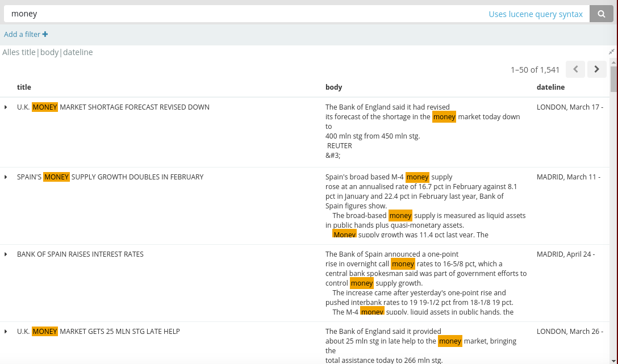
Task: Click the vertical scrollbar thumb
Action: click(x=613, y=79)
